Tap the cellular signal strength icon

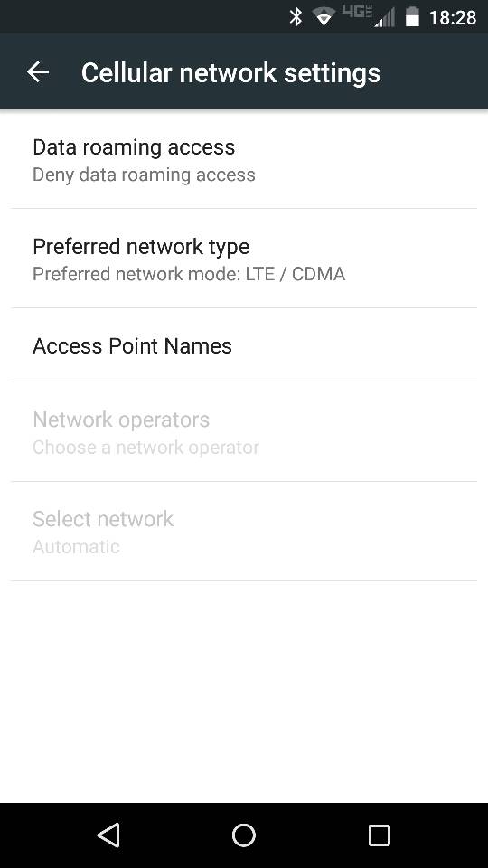click(x=385, y=17)
